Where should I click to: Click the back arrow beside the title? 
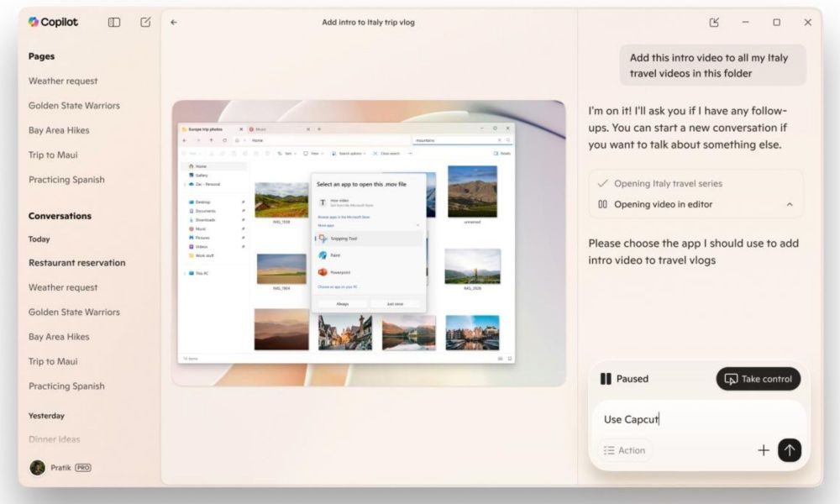click(174, 23)
